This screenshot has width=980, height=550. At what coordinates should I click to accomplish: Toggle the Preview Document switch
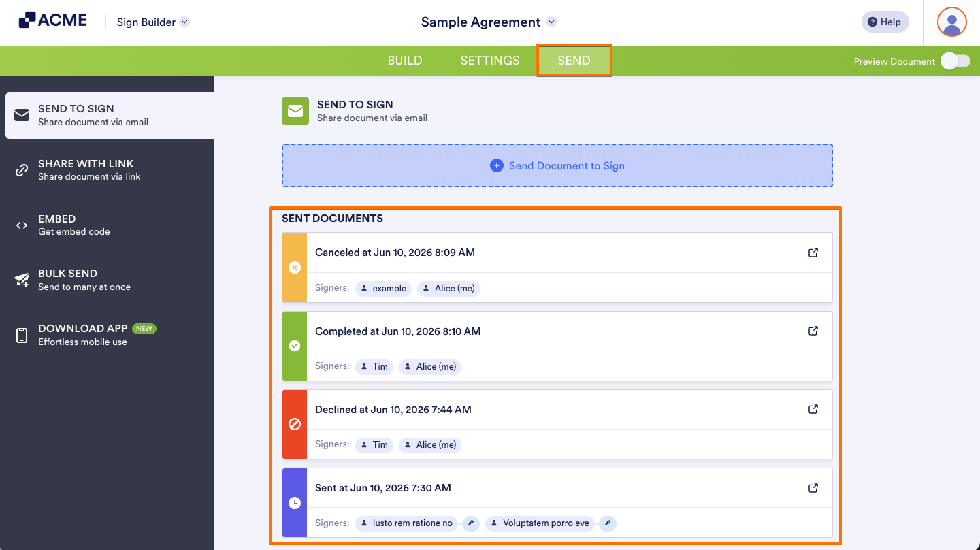click(x=955, y=61)
